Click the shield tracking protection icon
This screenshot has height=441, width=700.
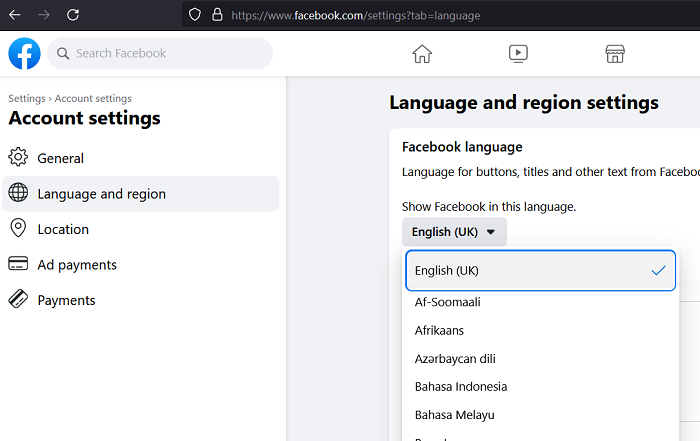pos(195,15)
